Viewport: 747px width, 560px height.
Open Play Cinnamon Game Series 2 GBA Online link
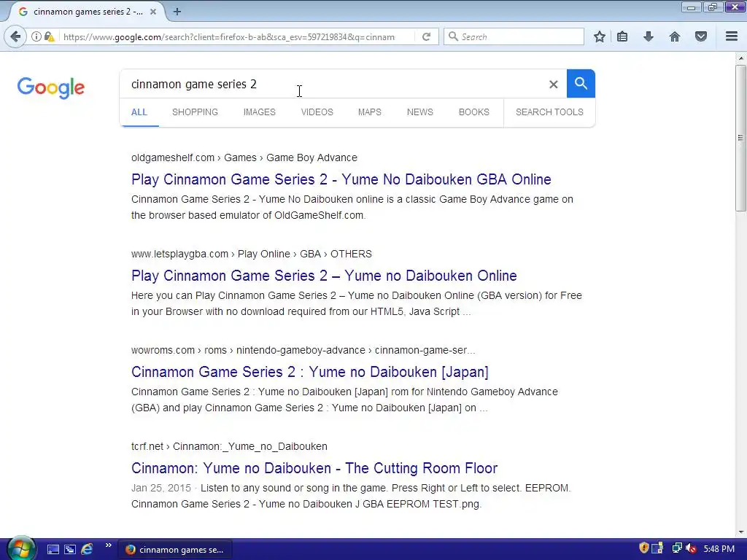point(341,179)
